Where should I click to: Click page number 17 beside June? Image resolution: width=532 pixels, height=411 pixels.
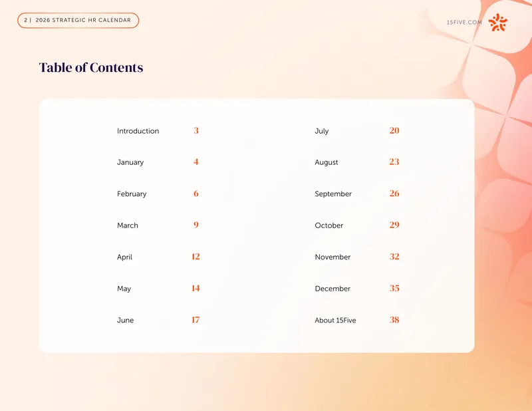coord(196,320)
